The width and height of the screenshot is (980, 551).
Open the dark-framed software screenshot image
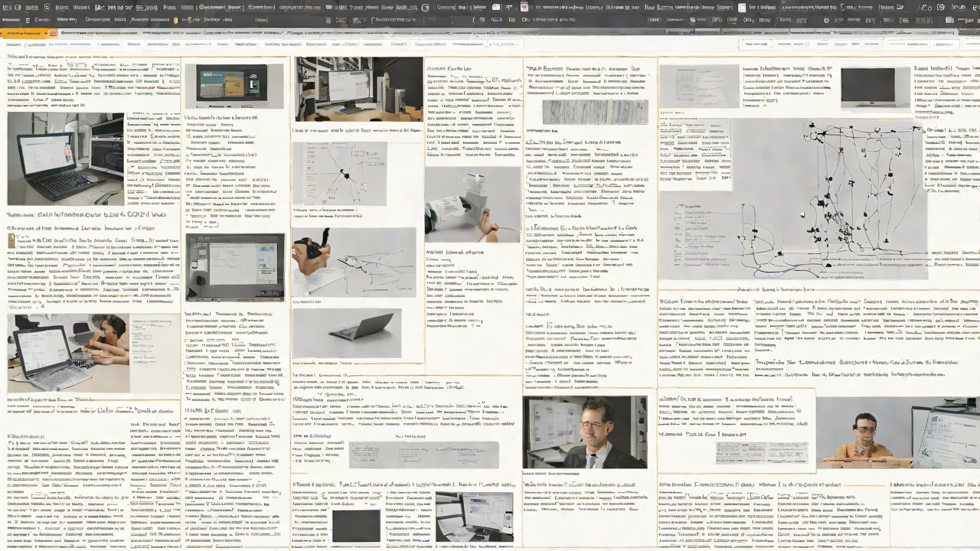[234, 266]
